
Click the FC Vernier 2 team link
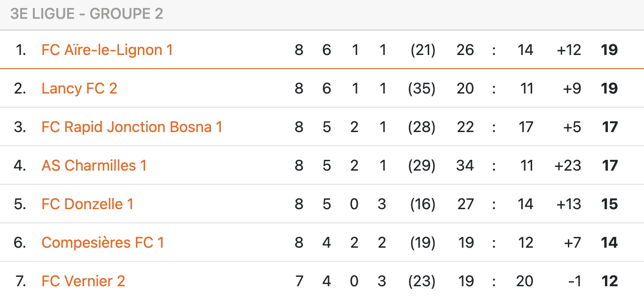[83, 281]
